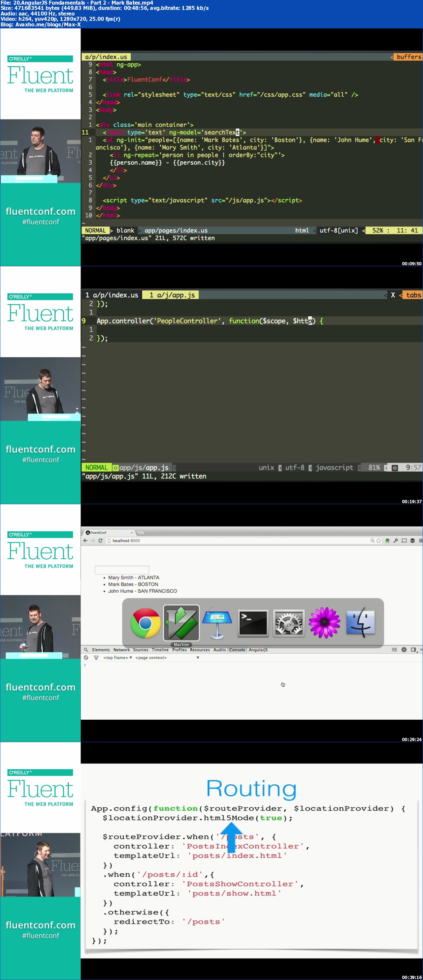Switch to the Network tab
This screenshot has height=980, width=423.
121,650
